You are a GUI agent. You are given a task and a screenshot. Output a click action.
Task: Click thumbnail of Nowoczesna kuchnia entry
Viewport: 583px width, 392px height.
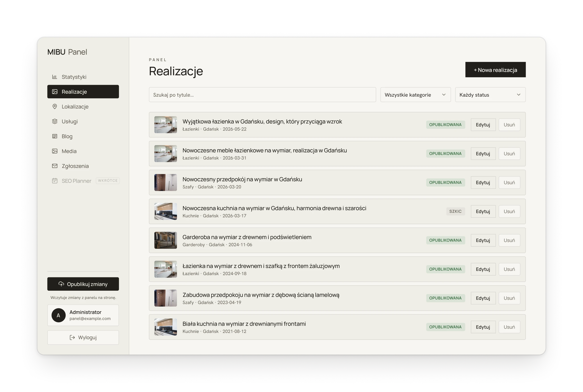[x=165, y=211]
